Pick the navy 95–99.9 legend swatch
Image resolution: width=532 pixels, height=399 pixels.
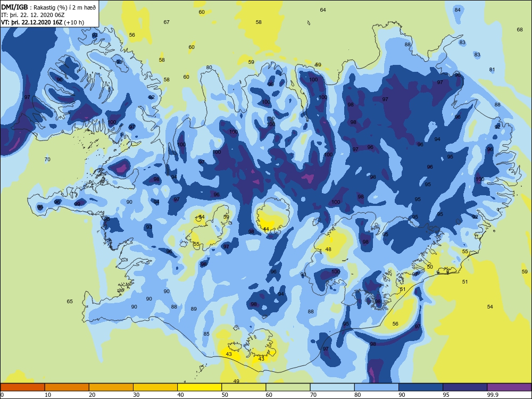[465, 387]
